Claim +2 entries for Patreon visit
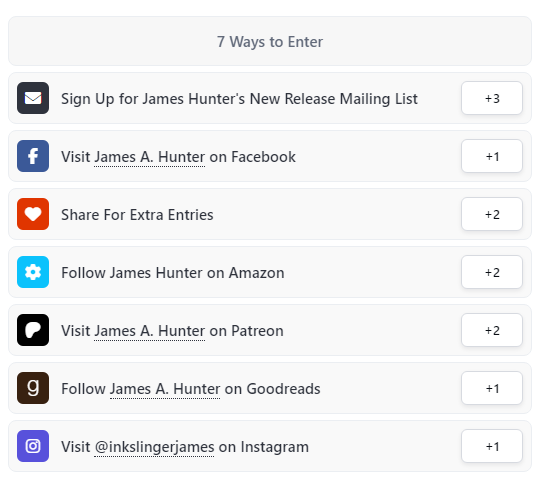 pos(492,330)
